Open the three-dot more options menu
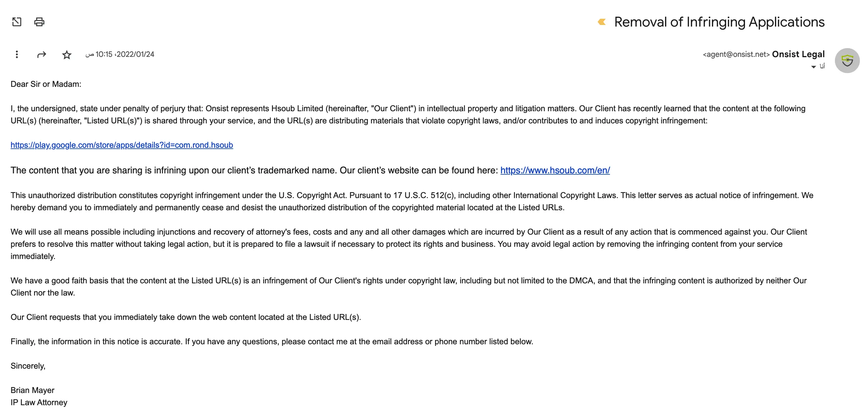The width and height of the screenshot is (868, 418). [17, 54]
